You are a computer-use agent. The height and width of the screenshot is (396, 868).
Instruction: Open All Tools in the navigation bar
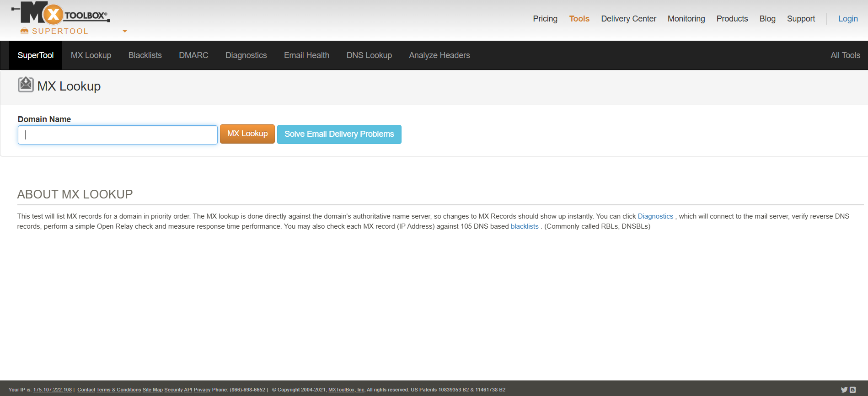(845, 55)
